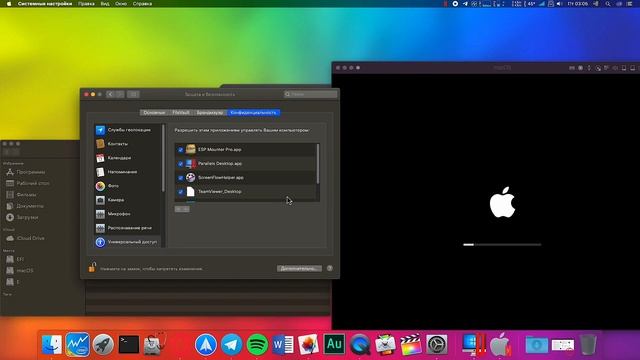Viewport: 640px width, 360px height.
Task: Open the Системные настройки menu
Action: click(x=45, y=4)
